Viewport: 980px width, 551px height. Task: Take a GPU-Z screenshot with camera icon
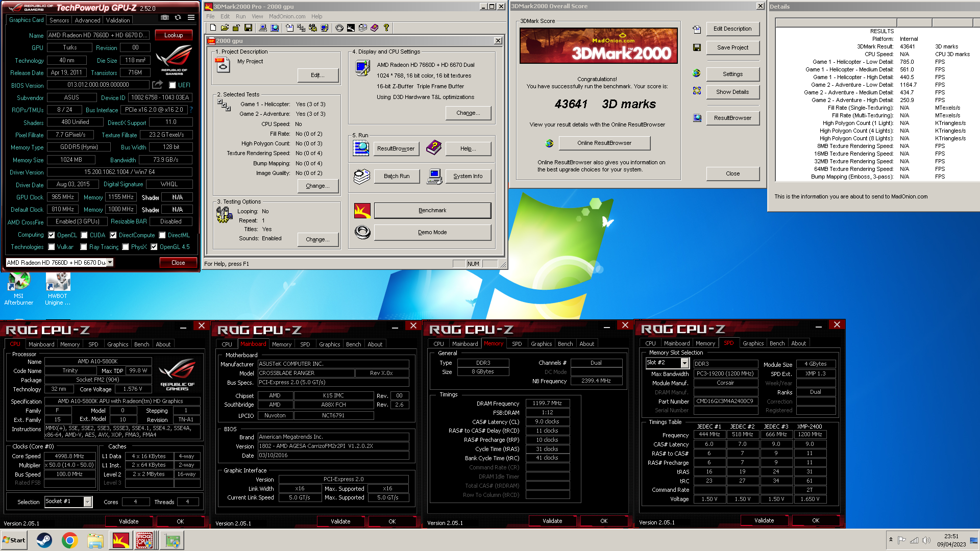pos(165,18)
